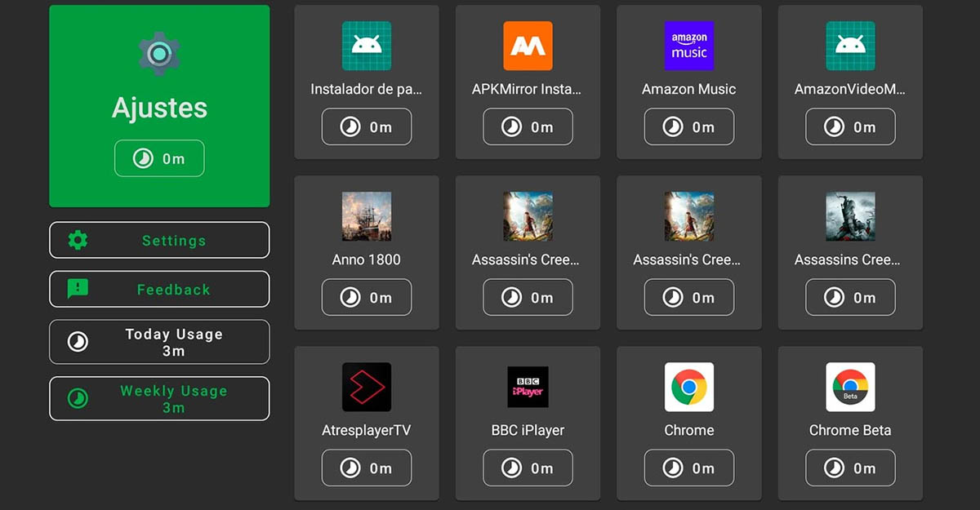Select the Anno 1800 label

(366, 259)
